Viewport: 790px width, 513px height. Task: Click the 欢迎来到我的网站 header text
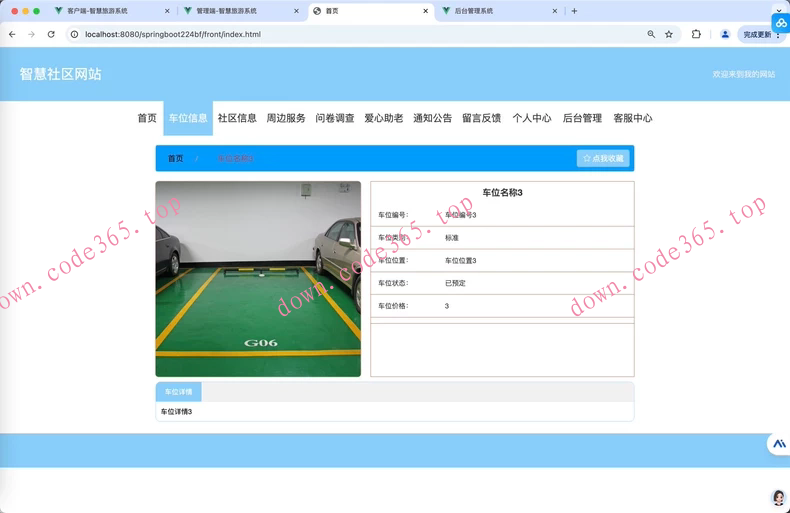click(744, 74)
